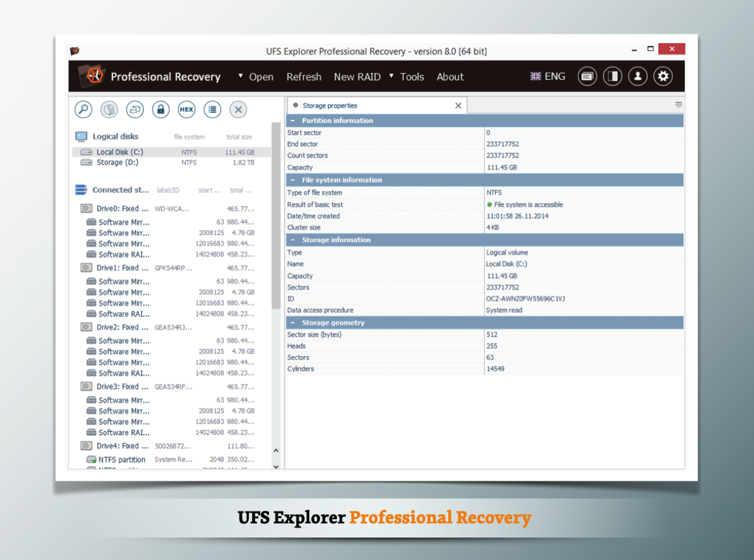Open the Open dropdown menu
754x560 pixels.
click(x=261, y=77)
